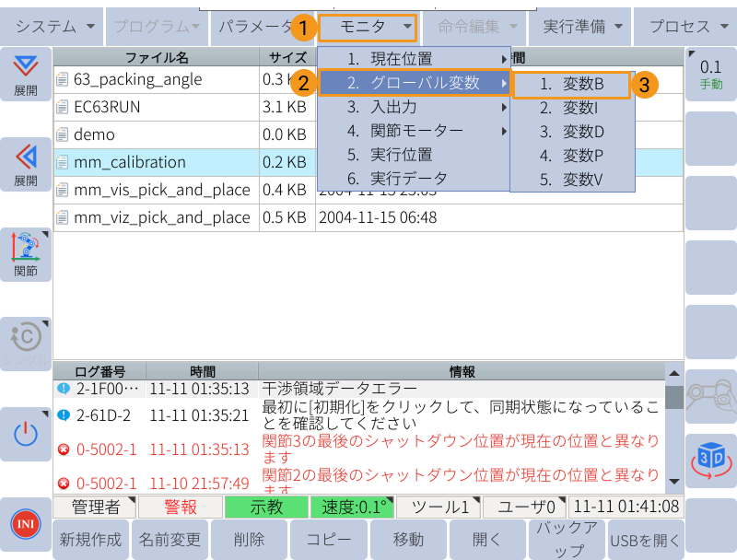The image size is (737, 560).
Task: Open the ユーザ0 user frame selector
Action: [524, 507]
